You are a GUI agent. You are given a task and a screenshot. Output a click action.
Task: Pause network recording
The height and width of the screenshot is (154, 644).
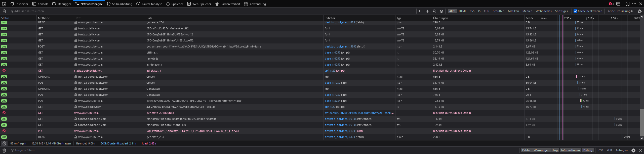pyautogui.click(x=420, y=11)
